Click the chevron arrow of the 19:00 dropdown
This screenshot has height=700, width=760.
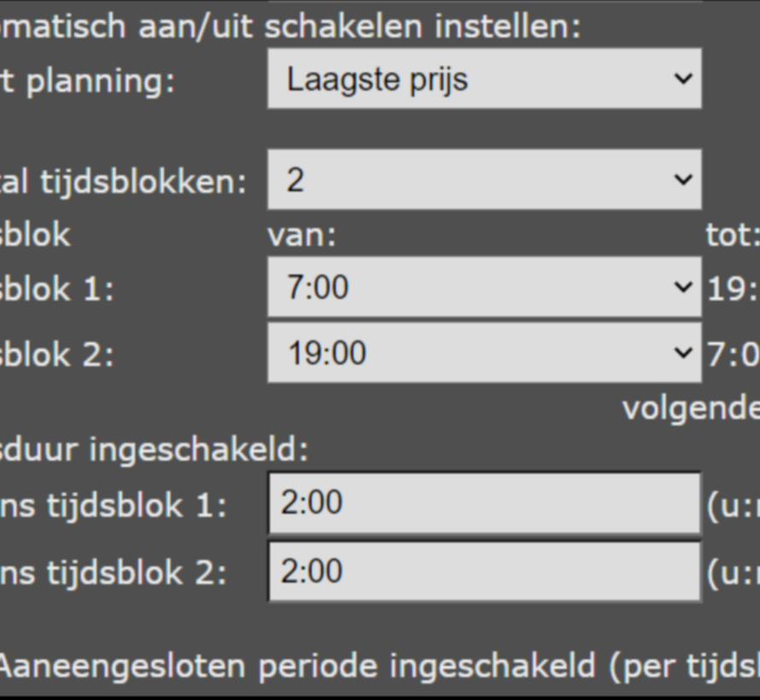click(x=682, y=353)
